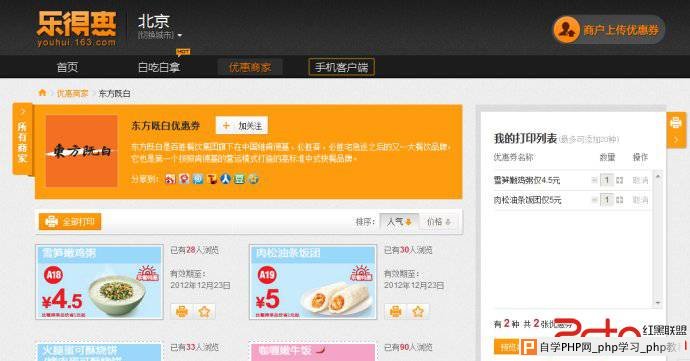690x361 pixels.
Task: Click print list scrollbar down arrow
Action: point(658,303)
